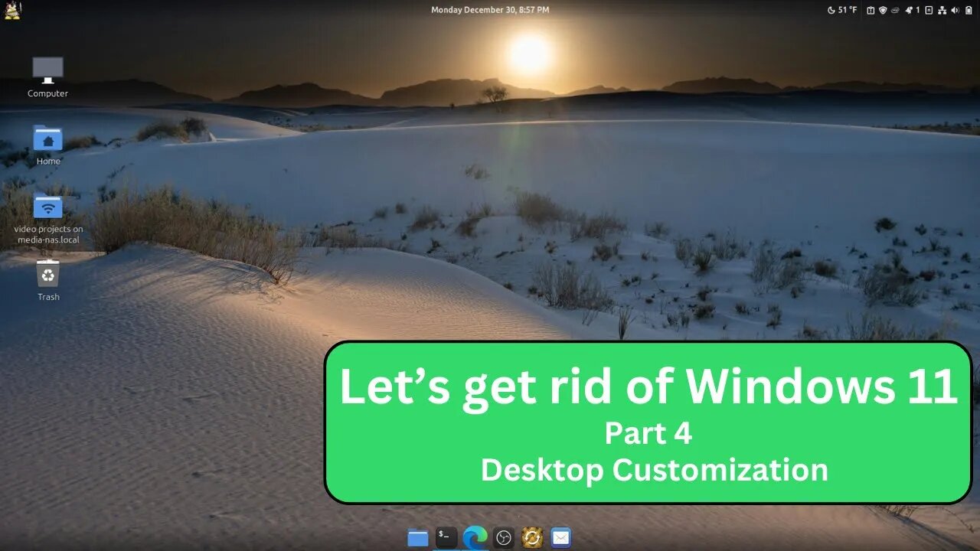Click the Home icon label
Image resolution: width=980 pixels, height=551 pixels.
coord(48,161)
